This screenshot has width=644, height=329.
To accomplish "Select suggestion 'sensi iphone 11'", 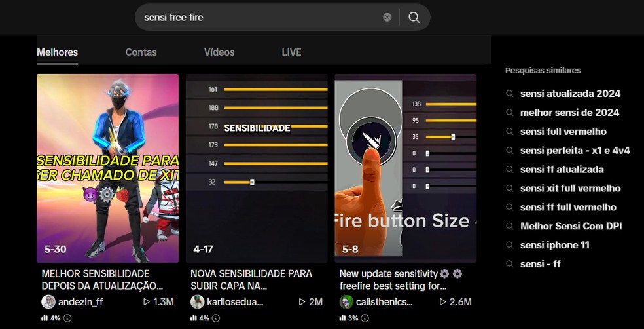I will 555,245.
